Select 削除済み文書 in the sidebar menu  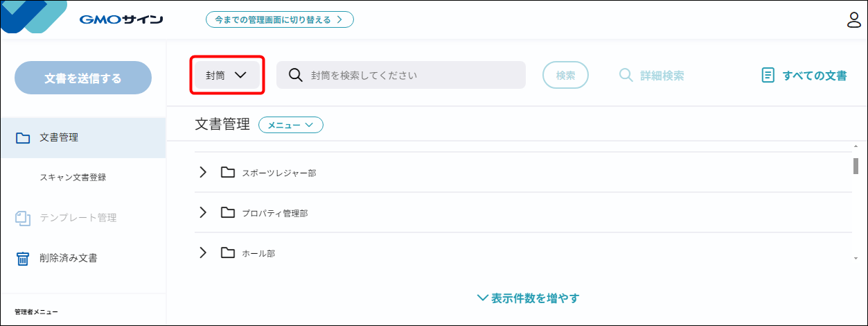tap(68, 259)
